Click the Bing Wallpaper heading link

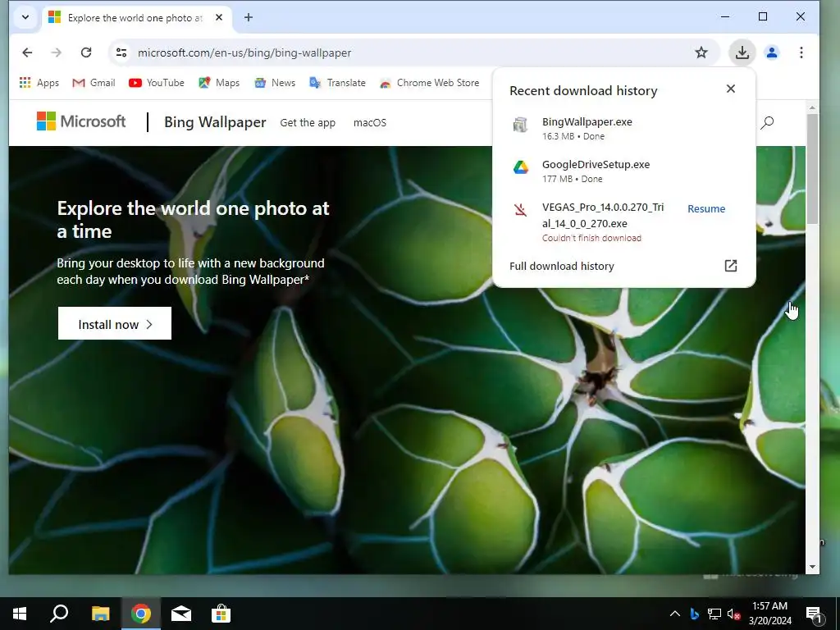click(215, 122)
